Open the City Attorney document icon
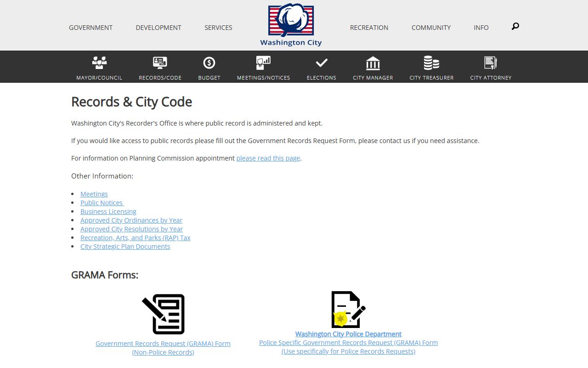The image size is (588, 368). coord(491,63)
